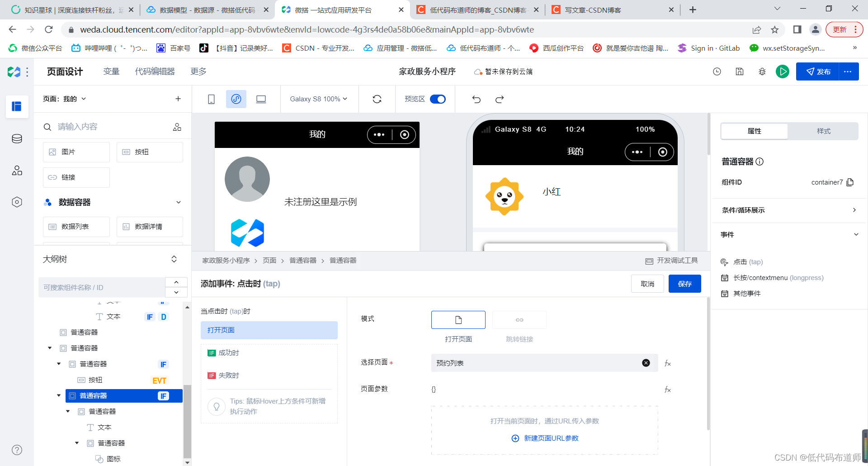The width and height of the screenshot is (868, 466).
Task: Open the debug bug icon
Action: [x=762, y=71]
